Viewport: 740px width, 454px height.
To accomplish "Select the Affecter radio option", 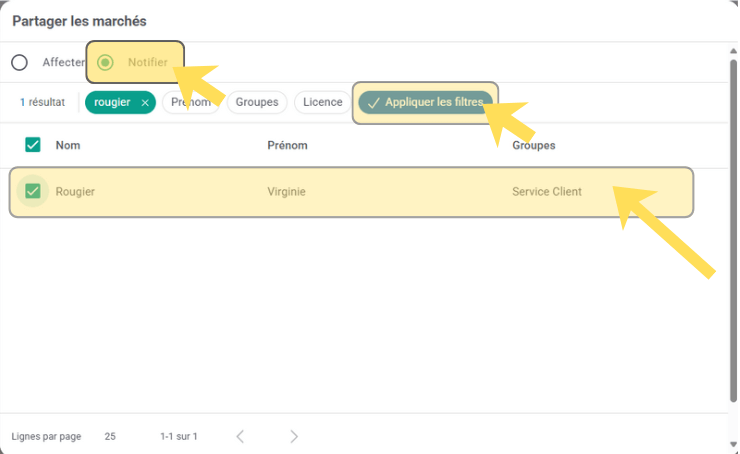I will [20, 62].
